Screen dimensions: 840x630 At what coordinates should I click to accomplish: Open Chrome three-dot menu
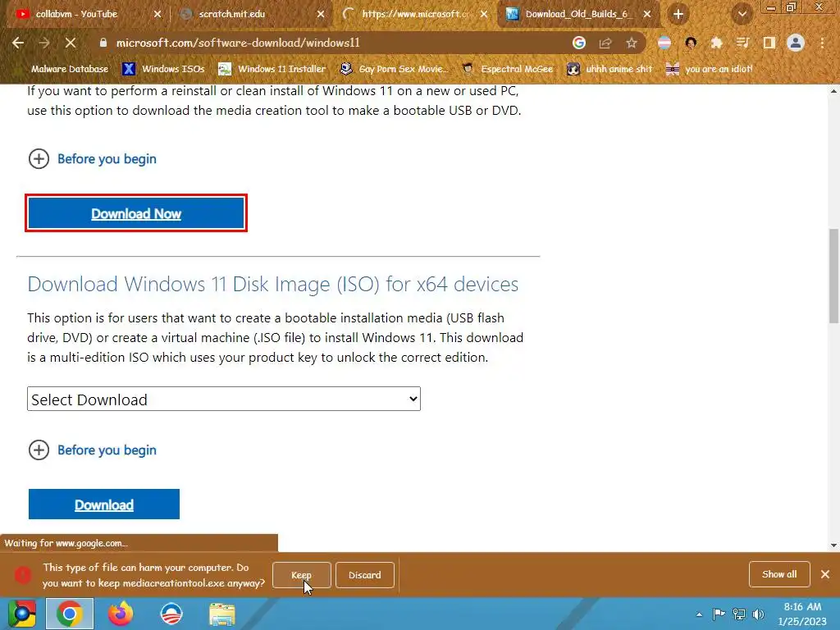822,43
